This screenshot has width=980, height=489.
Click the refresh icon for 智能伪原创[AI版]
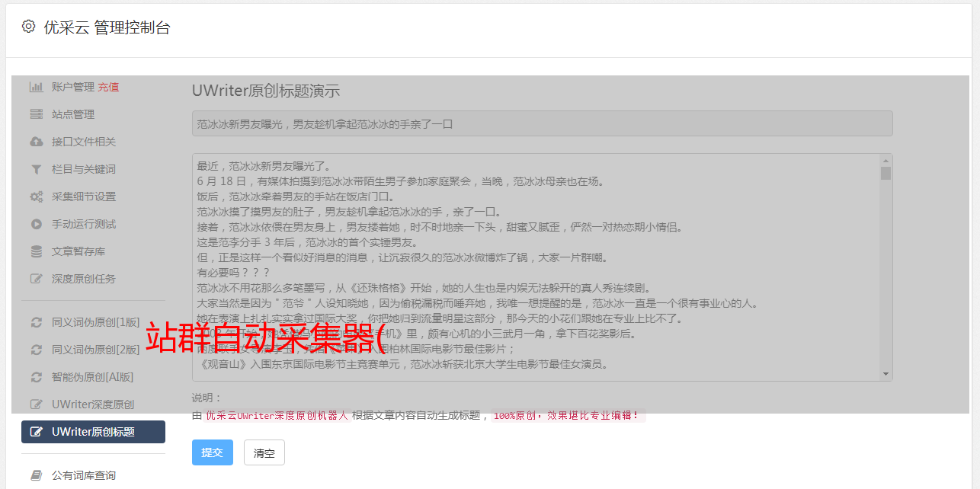pos(36,377)
